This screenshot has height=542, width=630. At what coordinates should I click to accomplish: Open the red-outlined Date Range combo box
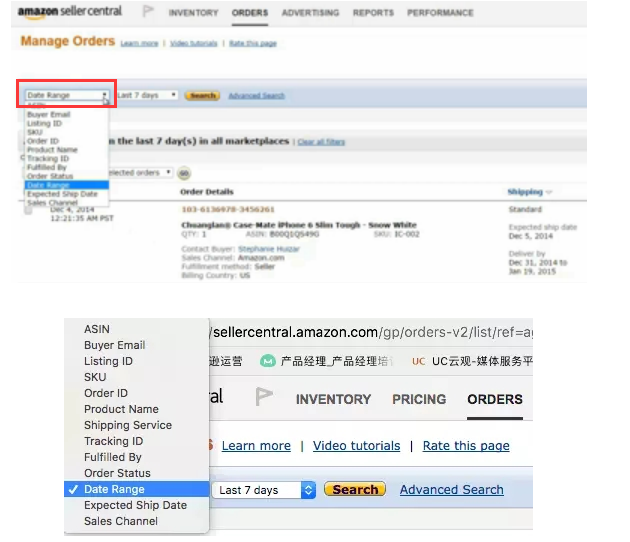[67, 95]
